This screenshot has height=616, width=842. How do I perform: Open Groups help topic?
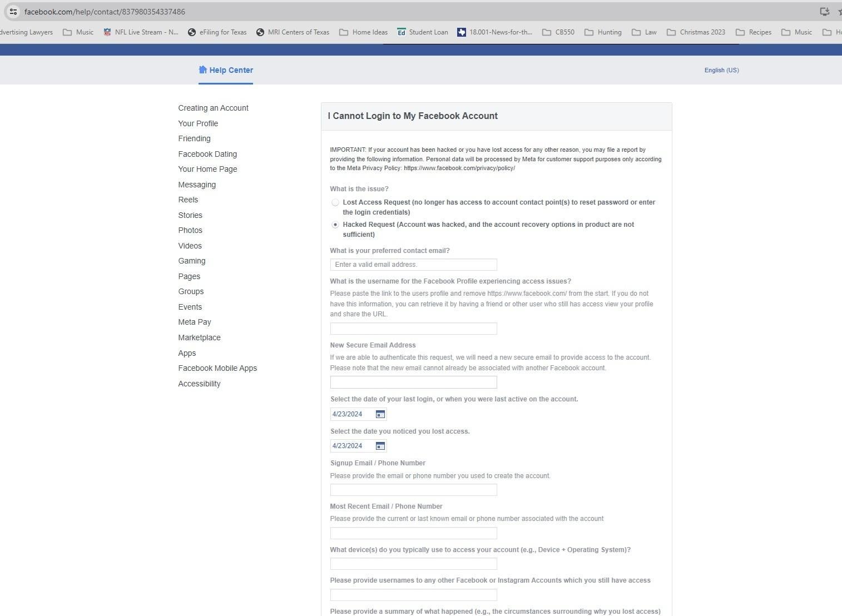(x=191, y=291)
